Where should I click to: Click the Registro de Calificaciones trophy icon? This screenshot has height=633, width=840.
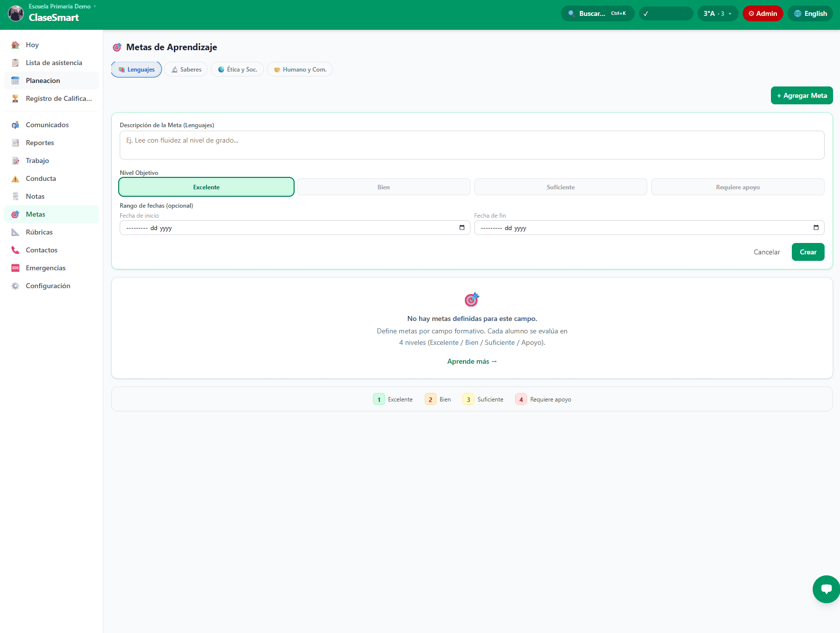click(x=15, y=98)
